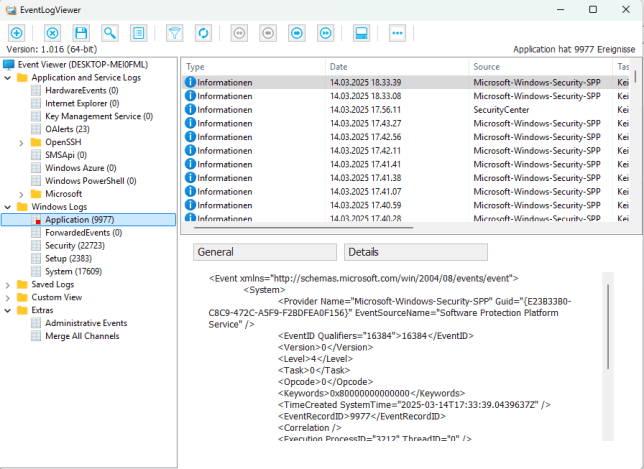
Task: Click the computer monitor toolbar icon
Action: (x=362, y=33)
